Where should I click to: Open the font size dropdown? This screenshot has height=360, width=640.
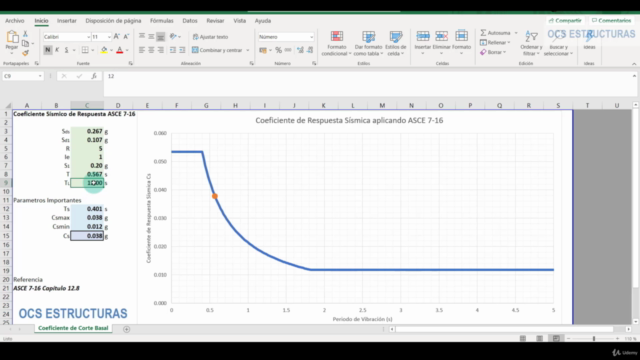coord(109,37)
